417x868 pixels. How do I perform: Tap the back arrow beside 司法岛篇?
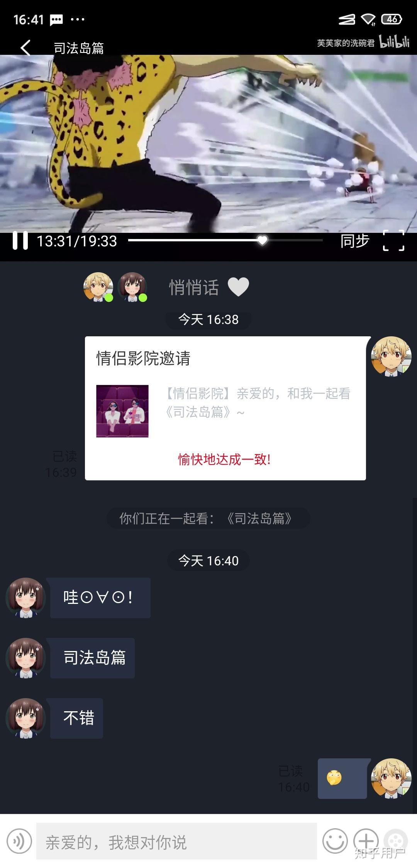coord(25,48)
